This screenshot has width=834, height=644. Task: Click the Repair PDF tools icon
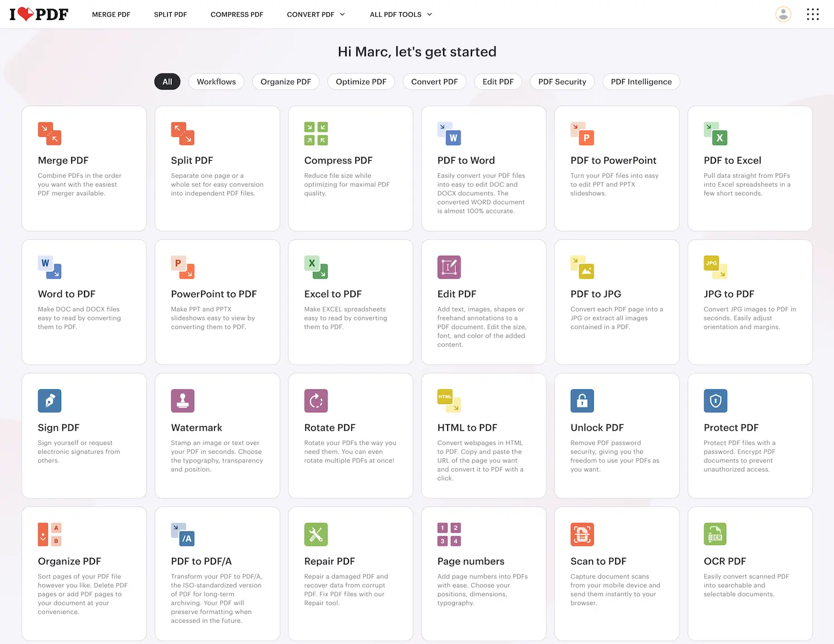[316, 534]
